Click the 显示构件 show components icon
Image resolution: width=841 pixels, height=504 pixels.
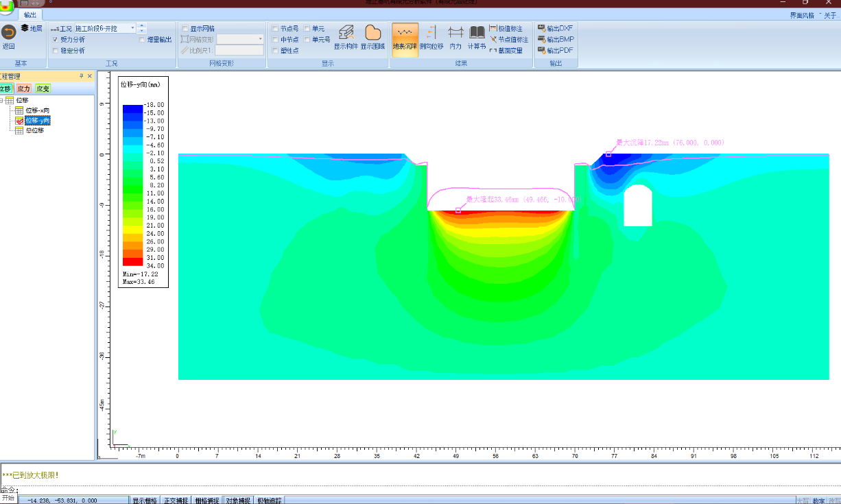click(346, 37)
